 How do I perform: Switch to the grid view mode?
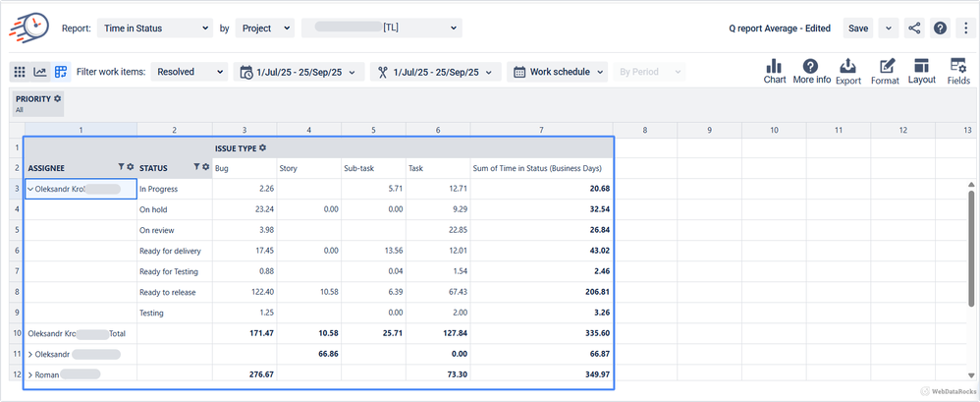pyautogui.click(x=20, y=72)
